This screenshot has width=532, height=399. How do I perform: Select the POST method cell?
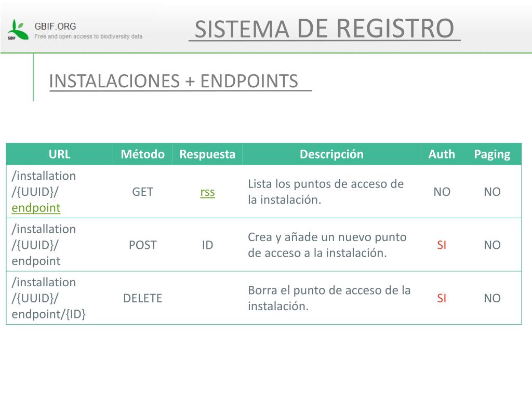142,245
